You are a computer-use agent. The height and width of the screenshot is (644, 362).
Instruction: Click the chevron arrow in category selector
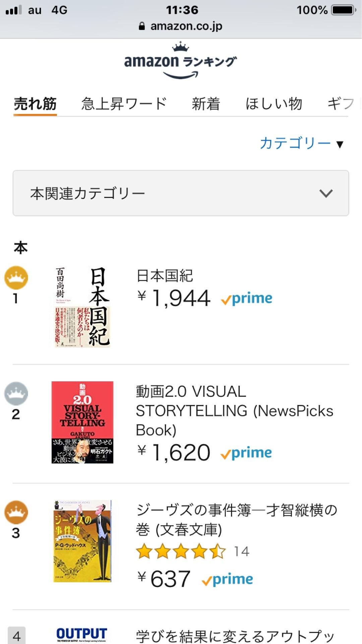(326, 193)
